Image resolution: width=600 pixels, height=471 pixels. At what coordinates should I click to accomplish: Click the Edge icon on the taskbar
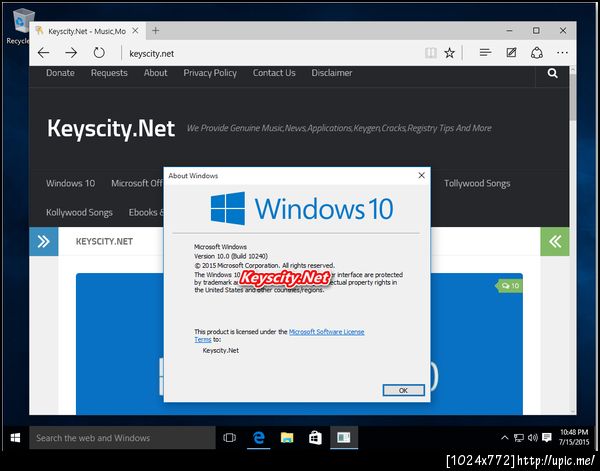(x=259, y=438)
